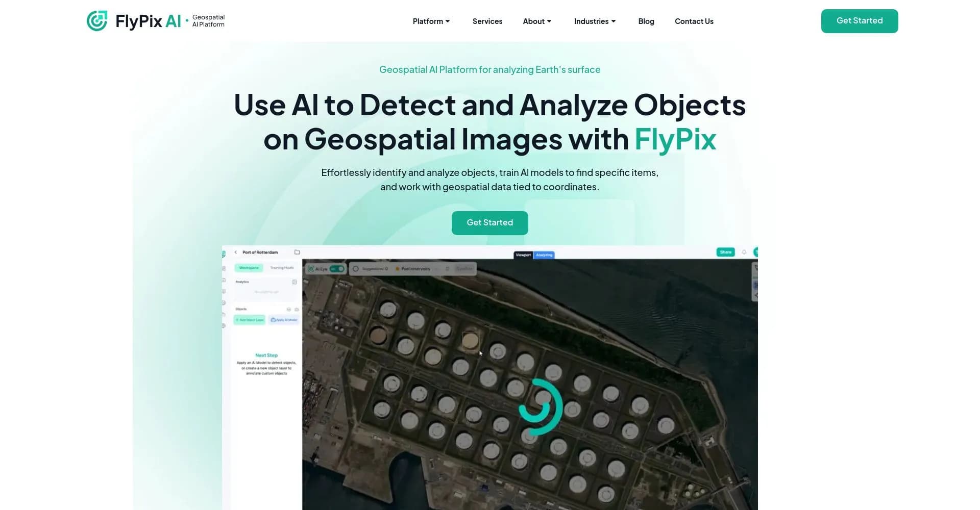Open the Services page
Viewport: 980px width, 510px height.
coord(487,21)
